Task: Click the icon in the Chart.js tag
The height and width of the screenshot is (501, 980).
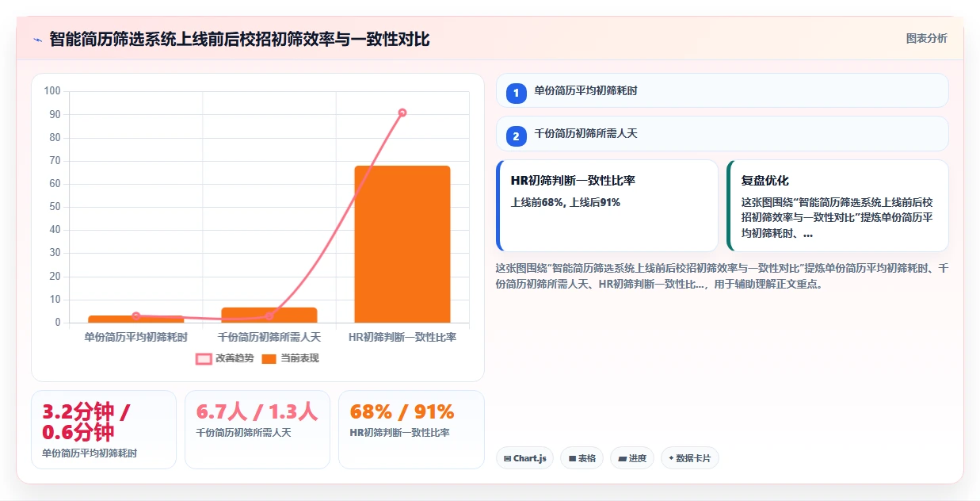Action: point(508,458)
